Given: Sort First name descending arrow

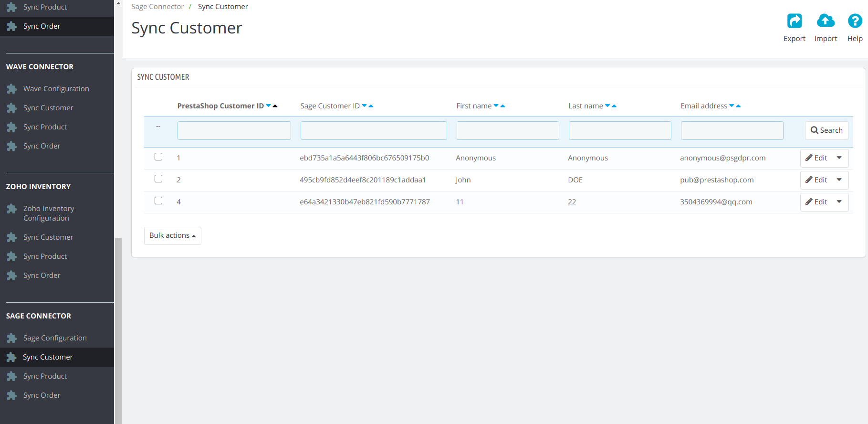Looking at the screenshot, I should click(496, 106).
